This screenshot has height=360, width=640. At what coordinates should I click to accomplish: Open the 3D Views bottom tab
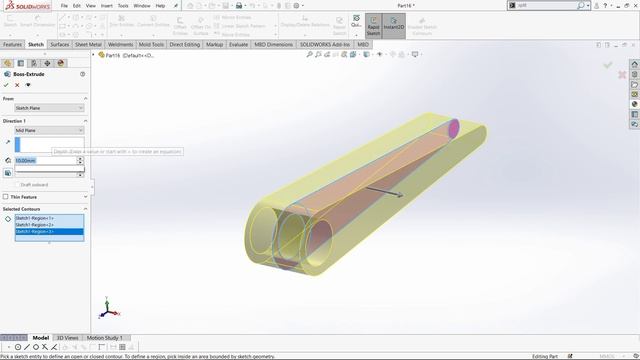point(67,338)
